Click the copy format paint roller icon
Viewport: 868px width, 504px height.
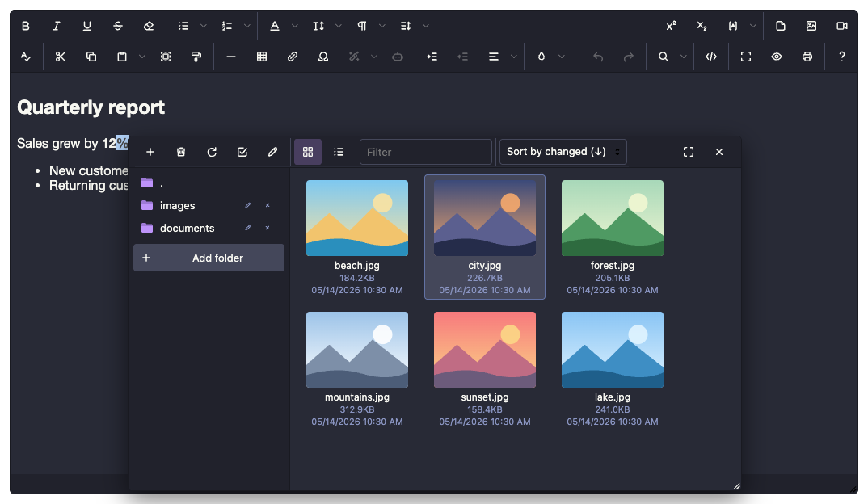pyautogui.click(x=196, y=57)
